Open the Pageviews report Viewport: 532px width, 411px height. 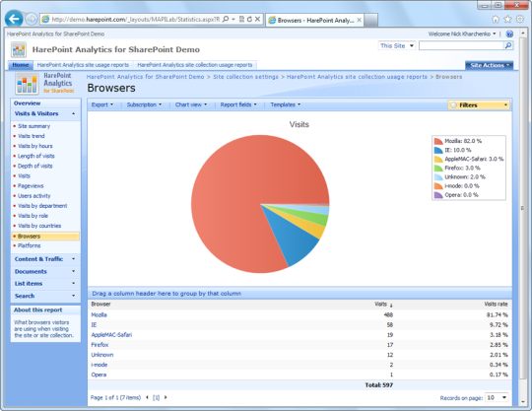[x=31, y=186]
